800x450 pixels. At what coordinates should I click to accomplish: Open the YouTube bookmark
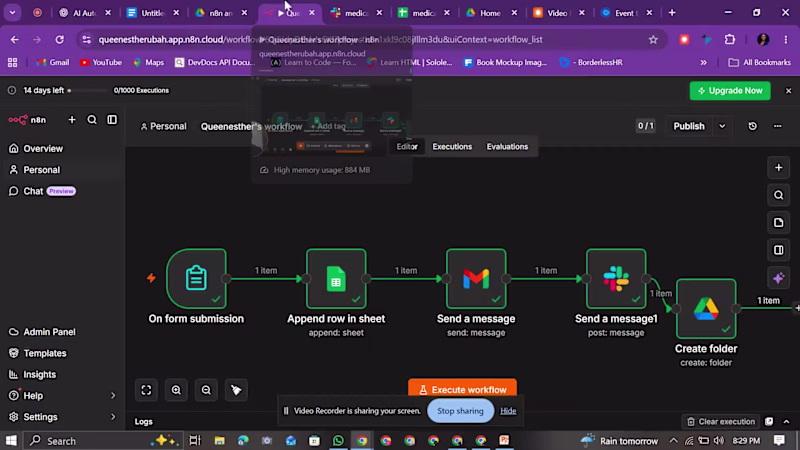coord(101,62)
